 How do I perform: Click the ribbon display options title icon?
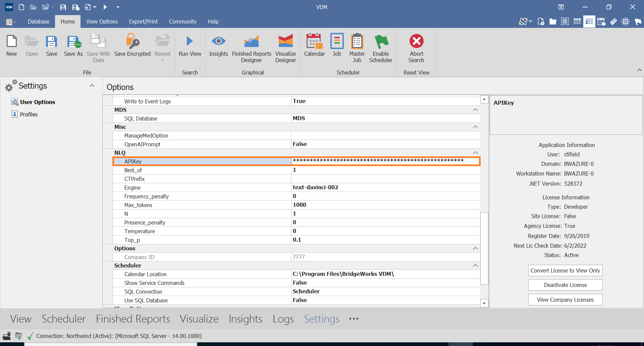[561, 7]
